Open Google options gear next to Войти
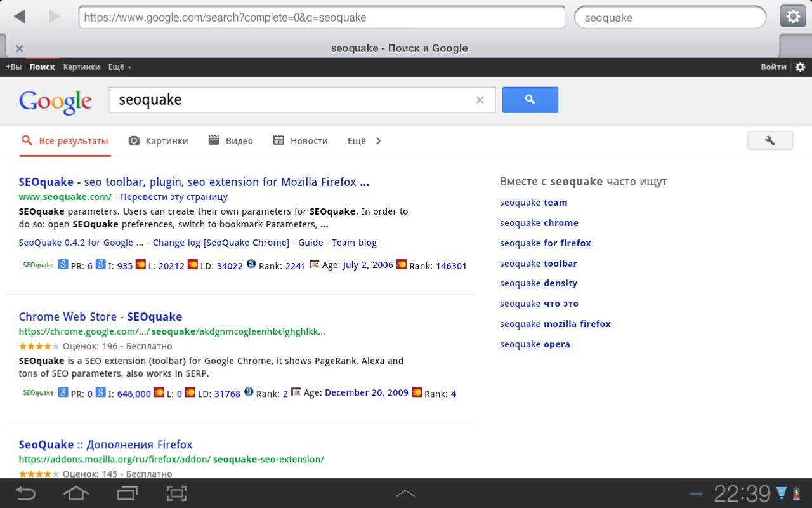The height and width of the screenshot is (508, 812). click(x=800, y=67)
